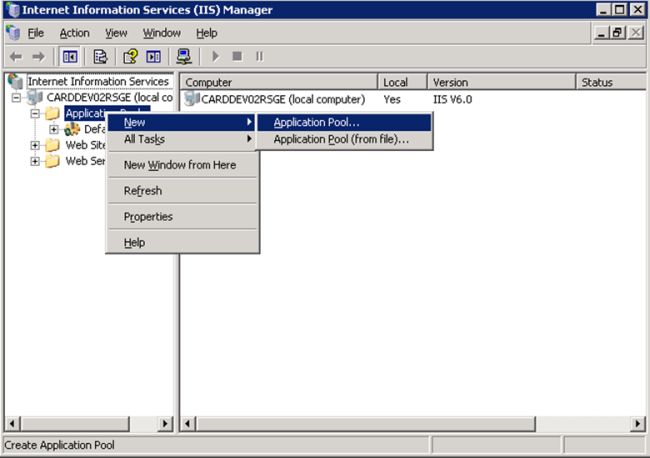The width and height of the screenshot is (650, 458).
Task: Click the Back arrow toolbar icon
Action: click(x=16, y=56)
